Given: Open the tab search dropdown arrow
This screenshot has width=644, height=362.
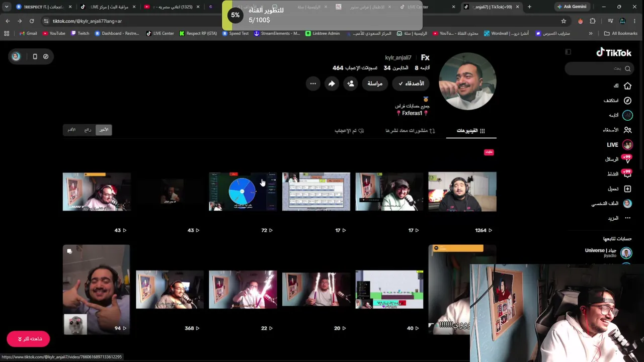Looking at the screenshot, I should [x=7, y=7].
